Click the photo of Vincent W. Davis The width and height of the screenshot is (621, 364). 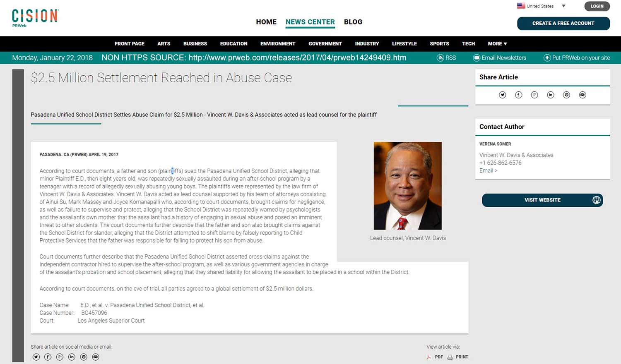[408, 186]
